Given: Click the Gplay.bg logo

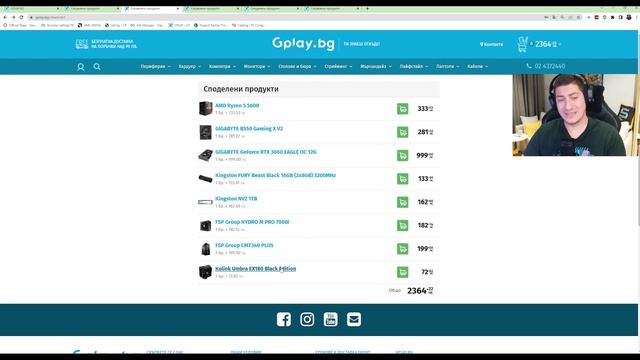Looking at the screenshot, I should pyautogui.click(x=303, y=43).
